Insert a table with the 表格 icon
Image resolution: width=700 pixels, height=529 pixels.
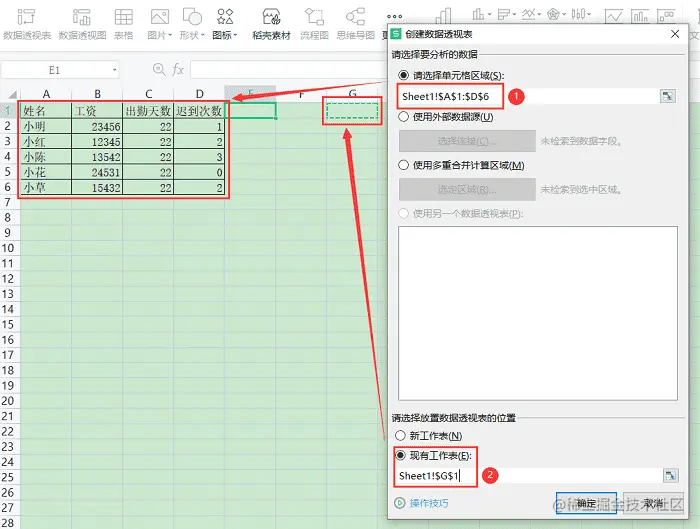tap(124, 17)
